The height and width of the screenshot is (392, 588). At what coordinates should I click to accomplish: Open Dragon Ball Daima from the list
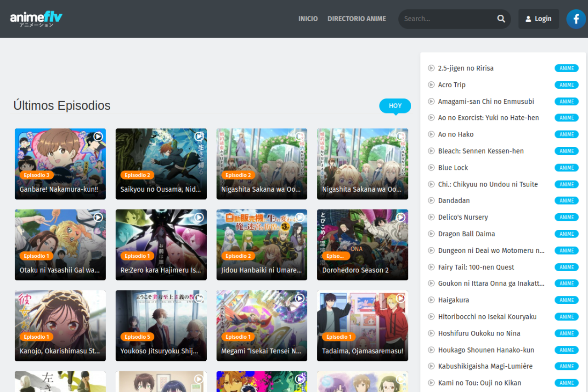(x=466, y=234)
